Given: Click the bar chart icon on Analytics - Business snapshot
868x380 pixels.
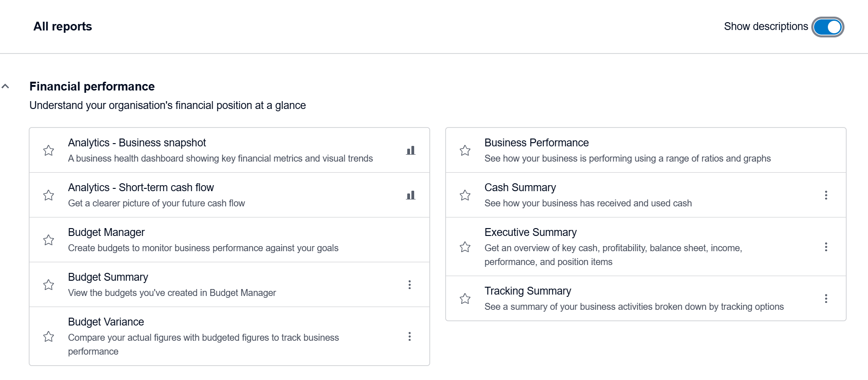Looking at the screenshot, I should tap(410, 150).
